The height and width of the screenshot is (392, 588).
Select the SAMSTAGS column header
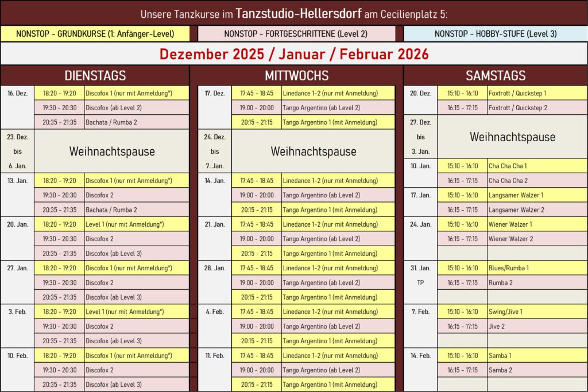click(495, 76)
